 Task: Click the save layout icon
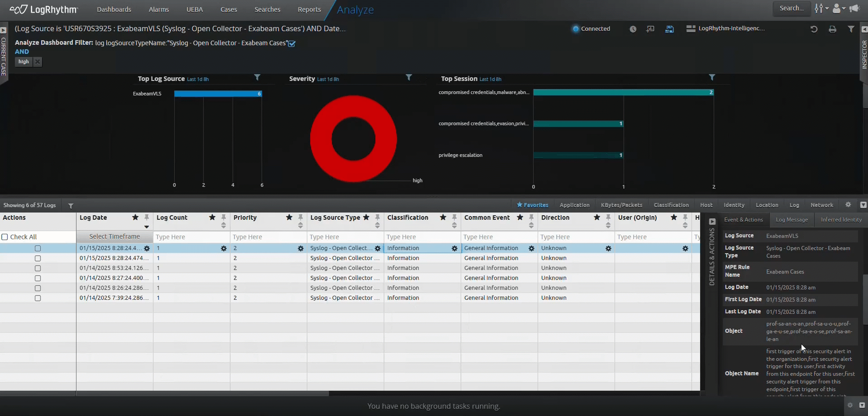coord(669,29)
